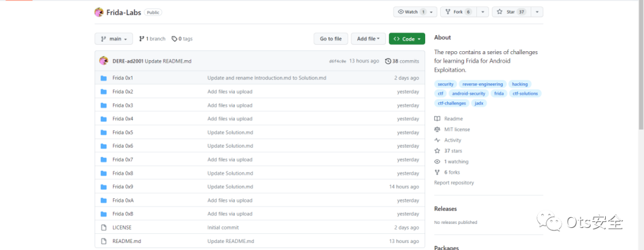Click the folder icon beside Frida 0x8
The width and height of the screenshot is (644, 250).
[104, 173]
